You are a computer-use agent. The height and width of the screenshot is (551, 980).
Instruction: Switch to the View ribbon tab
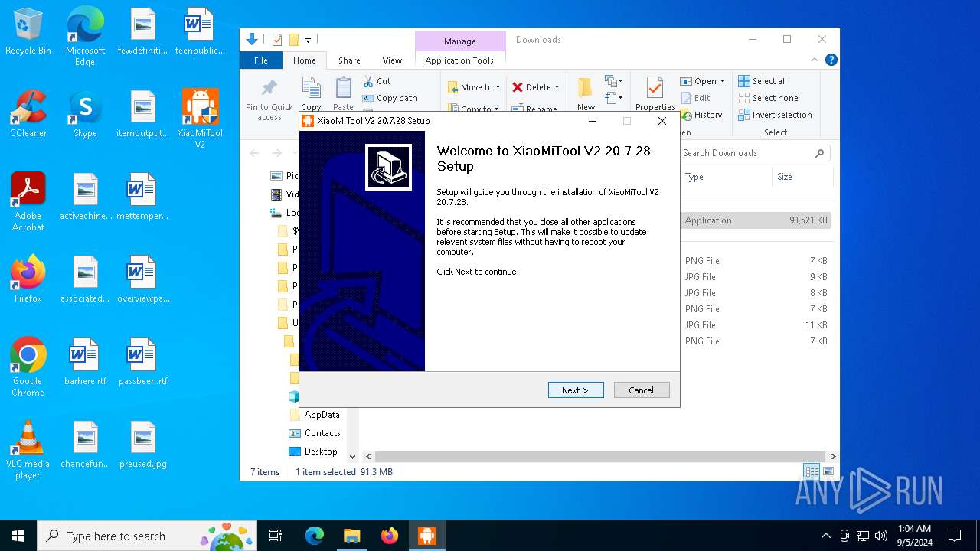point(392,60)
